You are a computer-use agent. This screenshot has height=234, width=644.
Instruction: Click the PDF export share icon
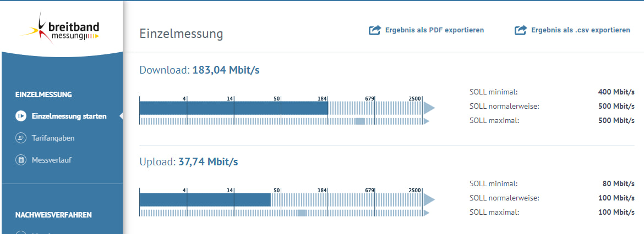pos(375,30)
